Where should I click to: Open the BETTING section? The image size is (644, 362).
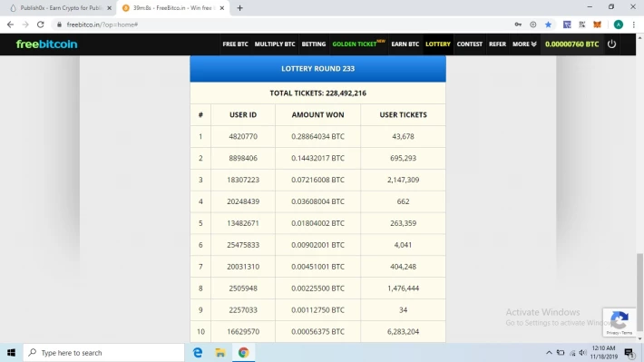tap(313, 44)
